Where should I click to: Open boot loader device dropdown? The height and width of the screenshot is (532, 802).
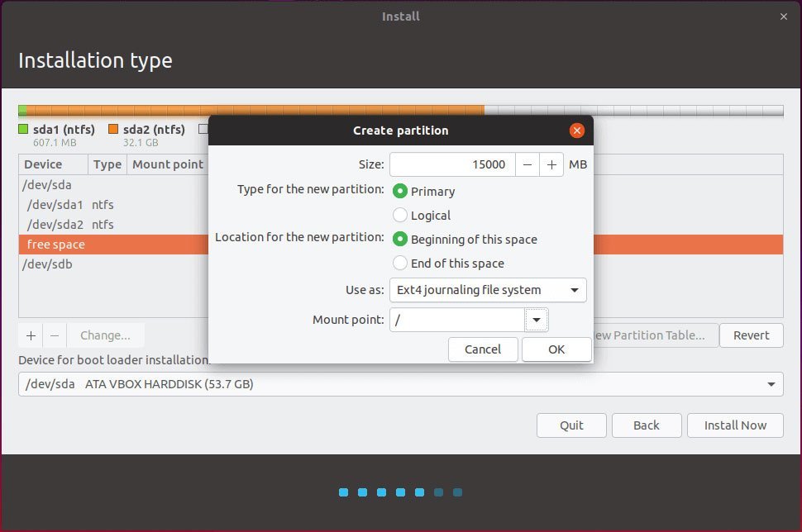coord(400,384)
